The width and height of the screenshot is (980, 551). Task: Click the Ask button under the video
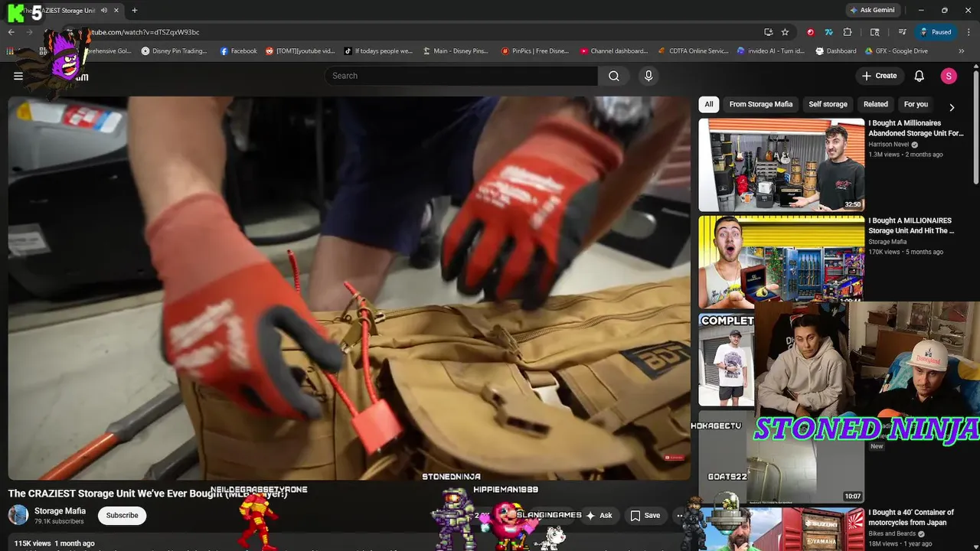click(599, 516)
